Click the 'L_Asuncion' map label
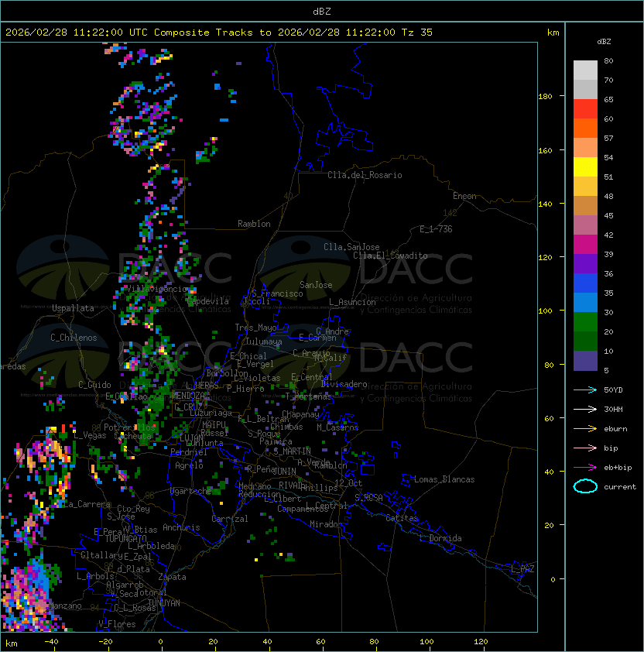The height and width of the screenshot is (652, 644). 352,302
